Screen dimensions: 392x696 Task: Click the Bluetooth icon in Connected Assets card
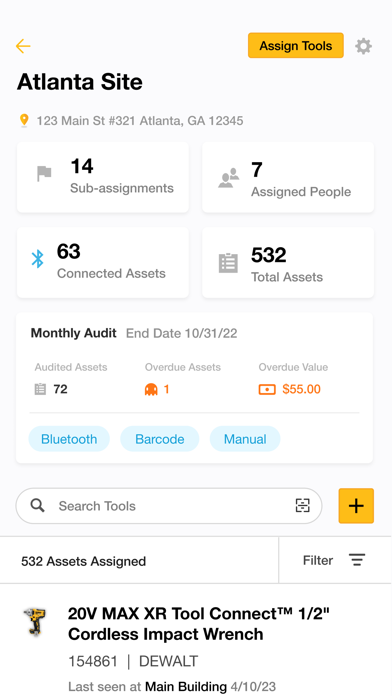coord(38,259)
